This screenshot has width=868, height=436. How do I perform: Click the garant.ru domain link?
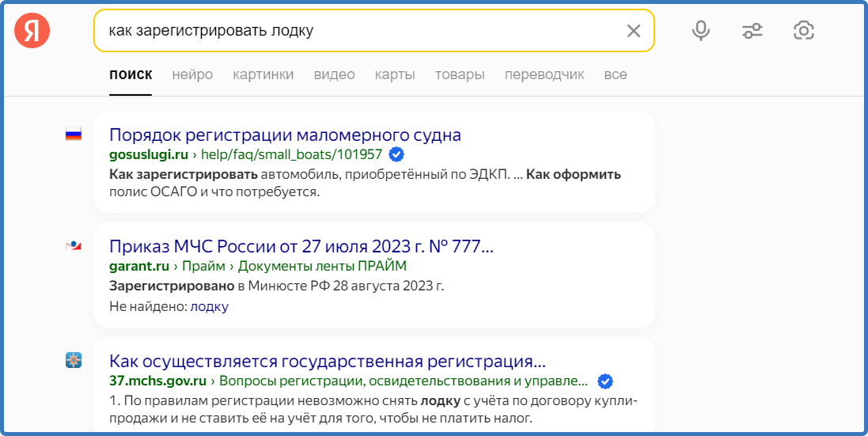click(139, 266)
